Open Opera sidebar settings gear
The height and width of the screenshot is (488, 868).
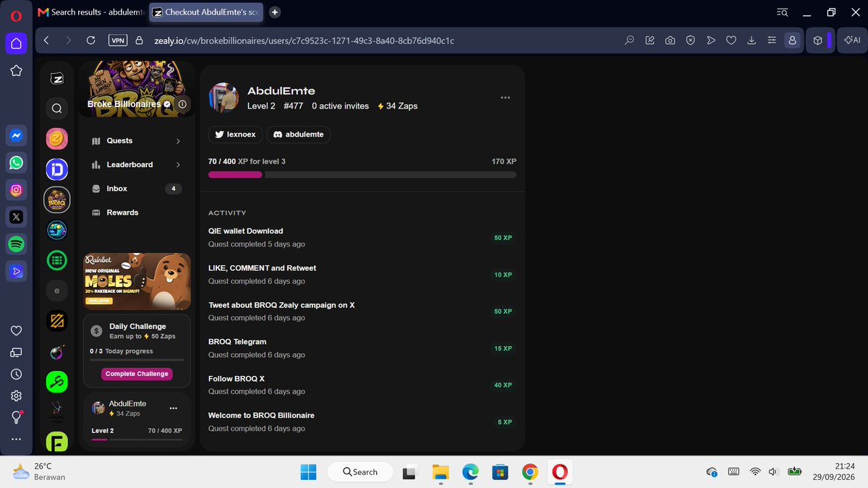16,396
